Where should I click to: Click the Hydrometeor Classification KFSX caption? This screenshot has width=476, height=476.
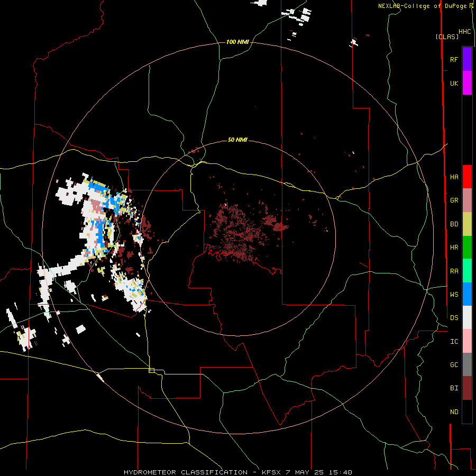tap(237, 472)
